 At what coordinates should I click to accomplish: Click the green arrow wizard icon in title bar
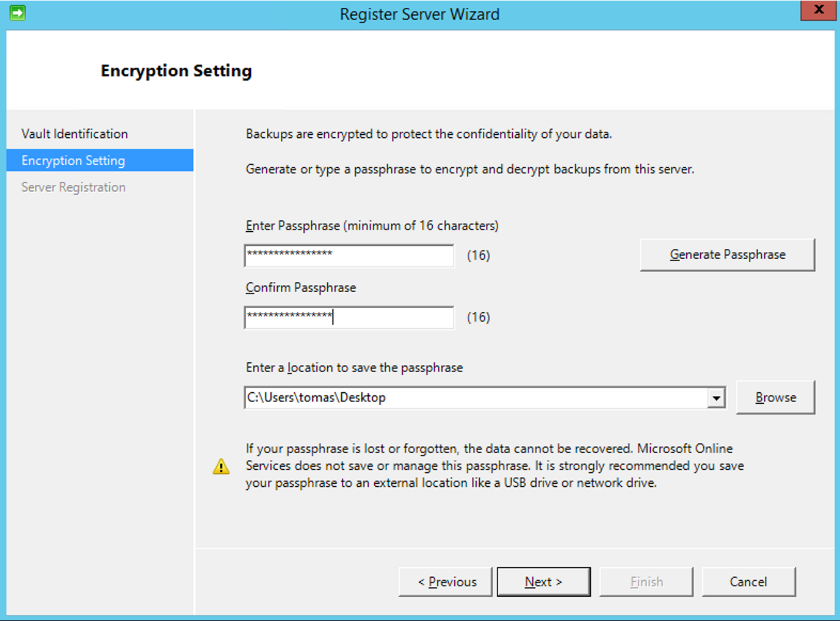click(x=18, y=13)
